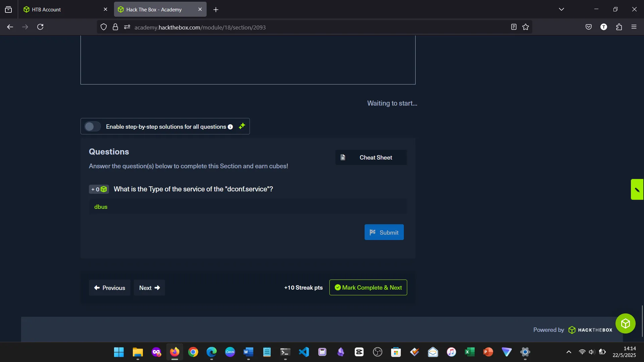Open a new browser tab

pos(216,10)
